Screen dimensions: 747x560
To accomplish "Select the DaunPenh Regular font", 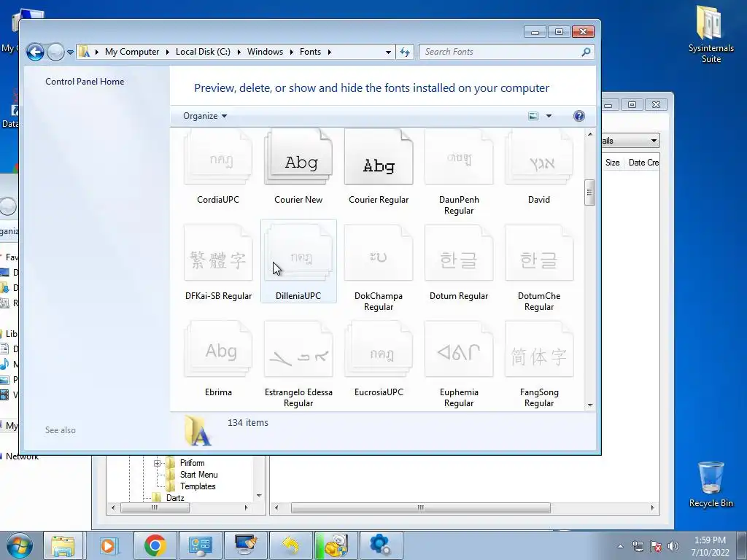I will click(459, 171).
